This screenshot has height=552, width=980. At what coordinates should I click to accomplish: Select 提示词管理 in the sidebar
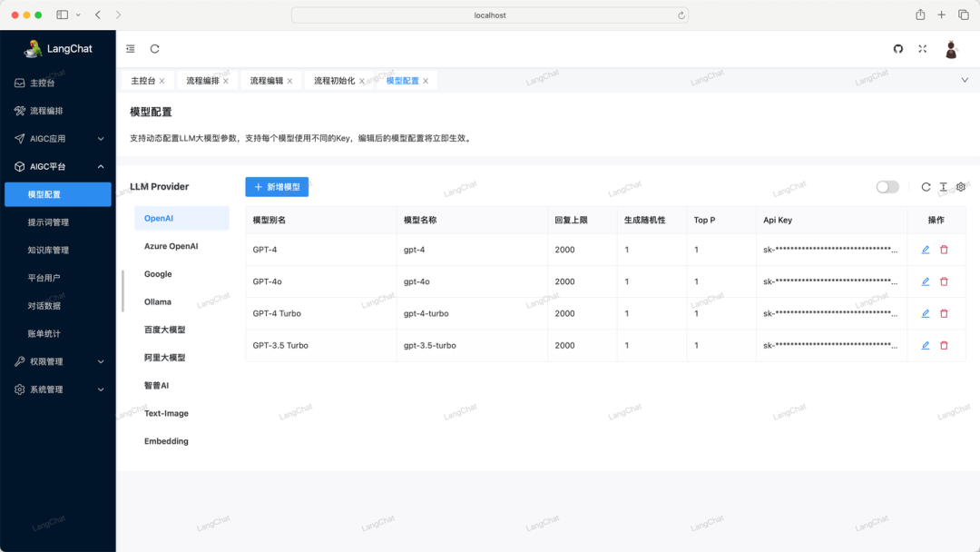[57, 222]
